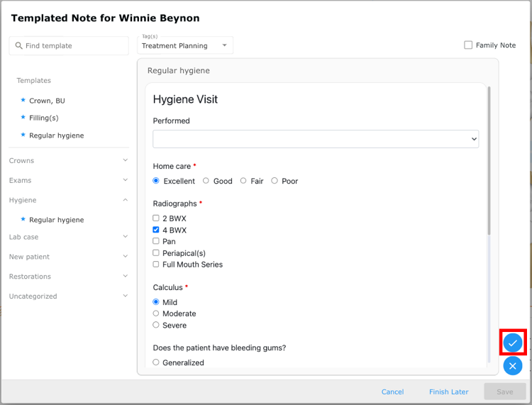Select Fair for Home care
Viewport: 532px width, 405px height.
point(243,181)
